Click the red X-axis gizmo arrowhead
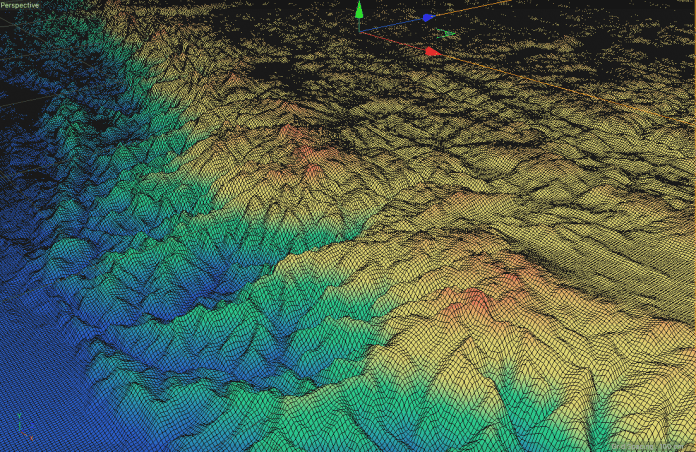Viewport: 696px width, 452px height. [431, 51]
